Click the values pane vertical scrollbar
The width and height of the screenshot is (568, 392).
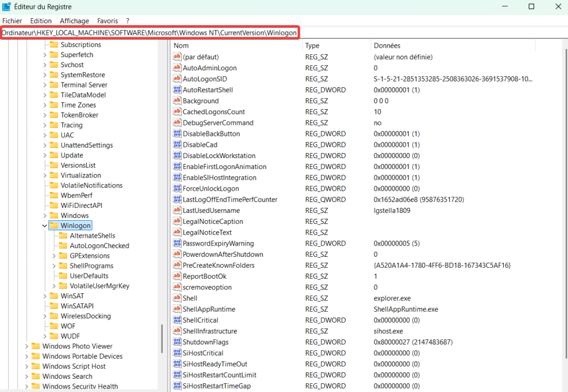566,203
